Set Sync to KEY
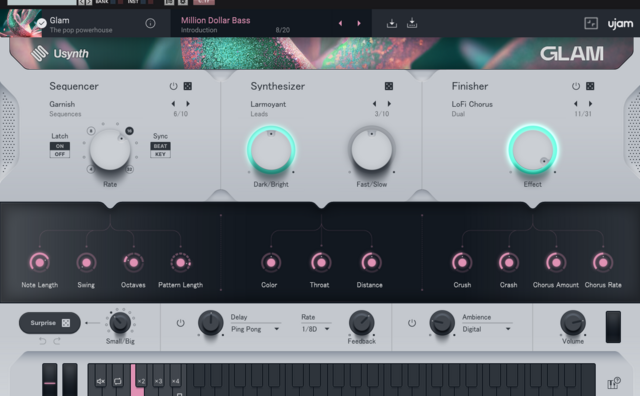This screenshot has width=640, height=396. tap(160, 154)
